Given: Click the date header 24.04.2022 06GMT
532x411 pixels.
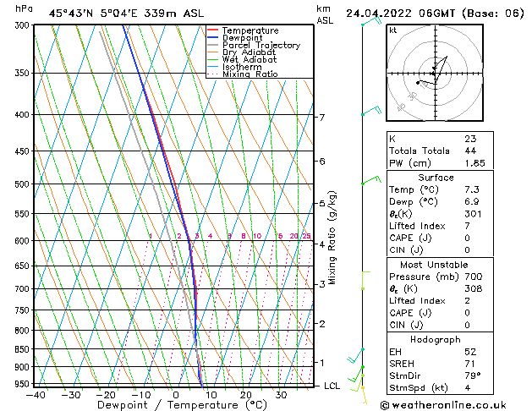Looking at the screenshot, I should (435, 14).
